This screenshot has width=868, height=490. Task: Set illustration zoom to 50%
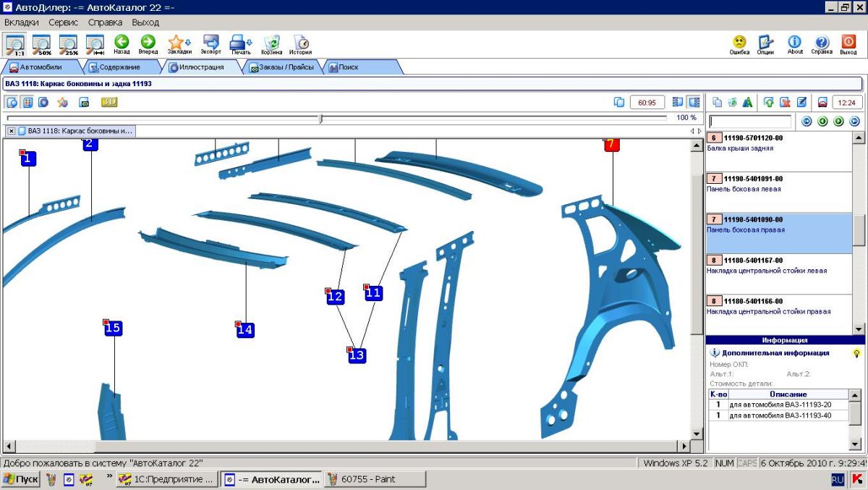click(x=41, y=44)
